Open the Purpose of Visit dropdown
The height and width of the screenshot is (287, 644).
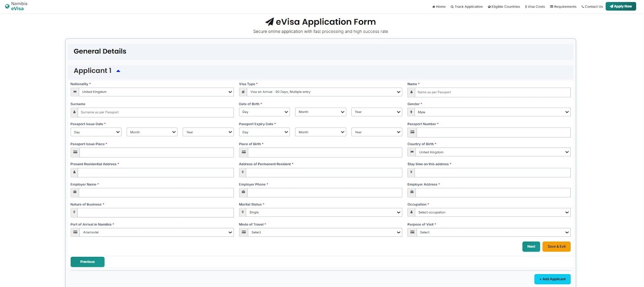[x=493, y=232]
